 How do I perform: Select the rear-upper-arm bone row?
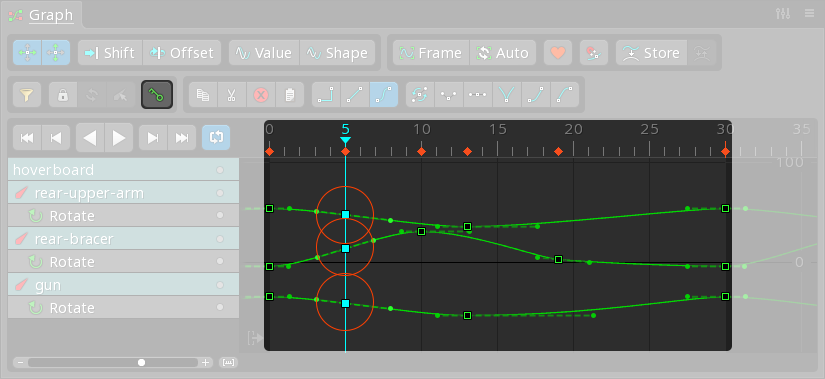(x=124, y=193)
